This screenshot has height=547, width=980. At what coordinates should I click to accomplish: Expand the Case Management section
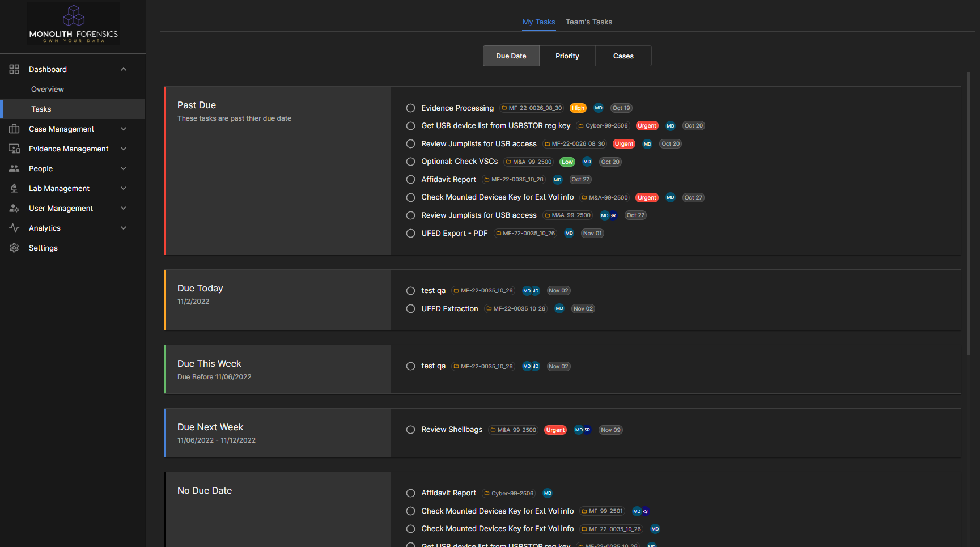tap(124, 129)
